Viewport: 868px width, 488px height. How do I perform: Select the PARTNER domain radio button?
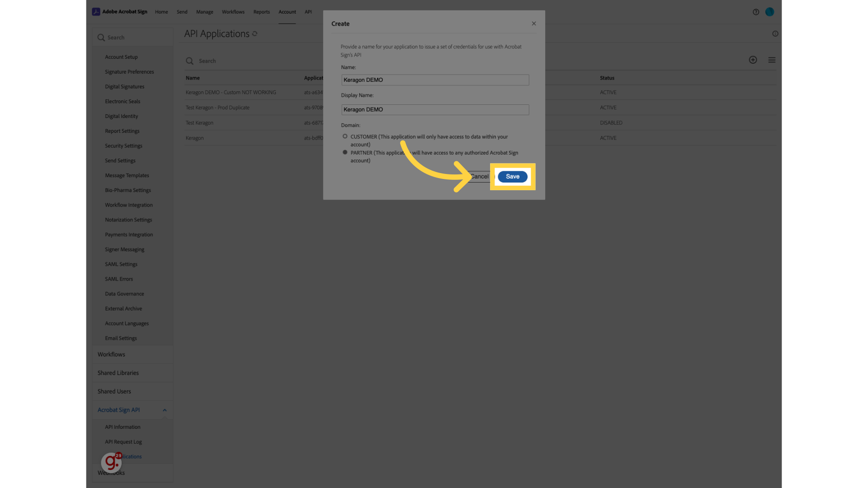coord(345,153)
